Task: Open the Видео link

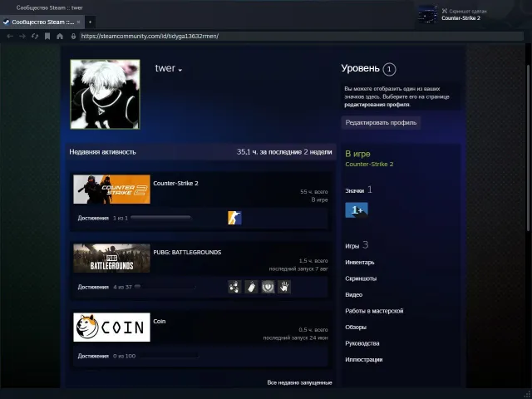Action: (353, 294)
